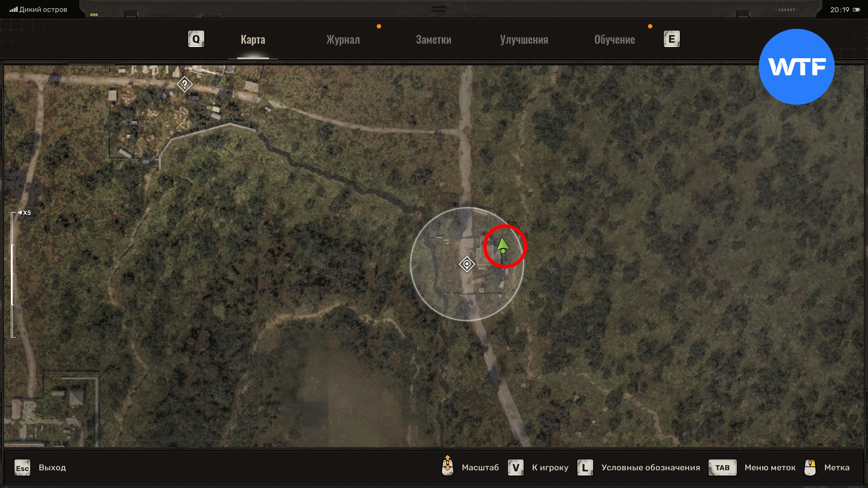Click the Выход exit label

(x=52, y=468)
